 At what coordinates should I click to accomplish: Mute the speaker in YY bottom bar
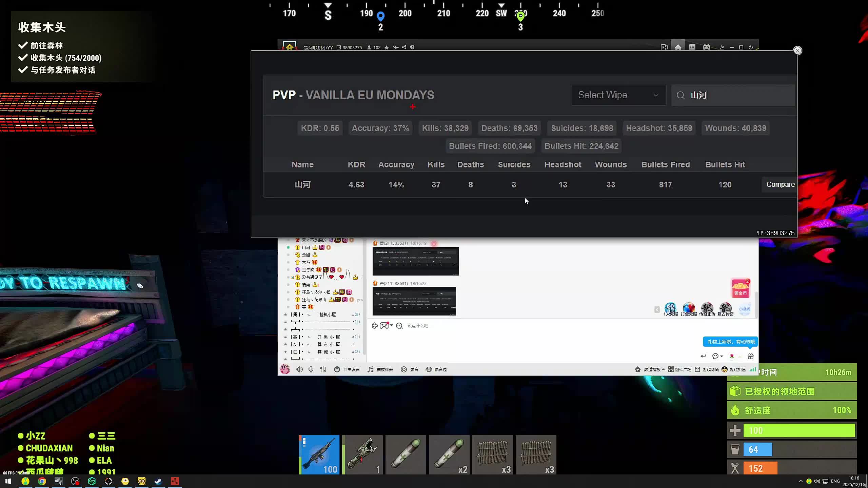click(299, 369)
